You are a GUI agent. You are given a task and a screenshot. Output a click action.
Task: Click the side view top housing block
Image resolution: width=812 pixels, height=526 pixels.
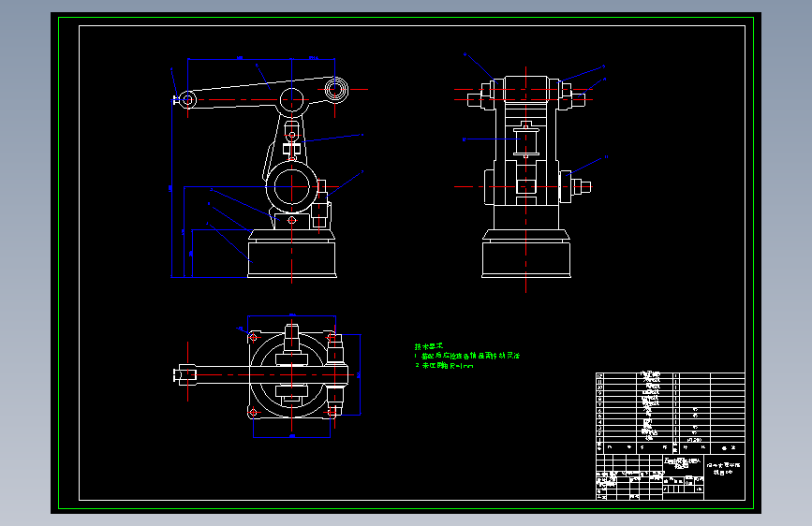[526, 89]
